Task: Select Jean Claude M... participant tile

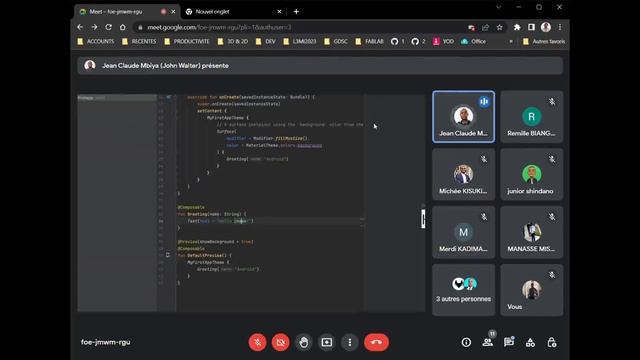Action: coord(463,117)
